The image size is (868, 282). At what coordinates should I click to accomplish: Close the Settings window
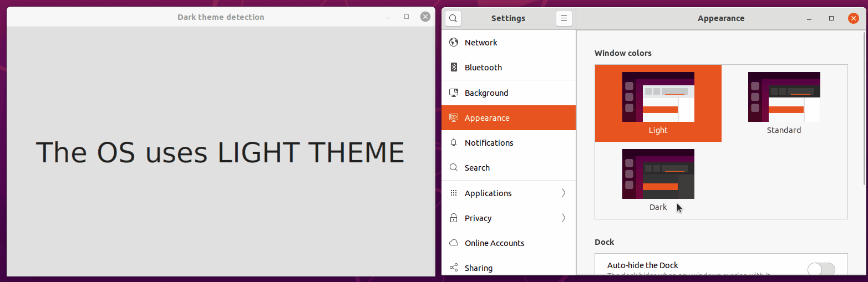click(854, 18)
